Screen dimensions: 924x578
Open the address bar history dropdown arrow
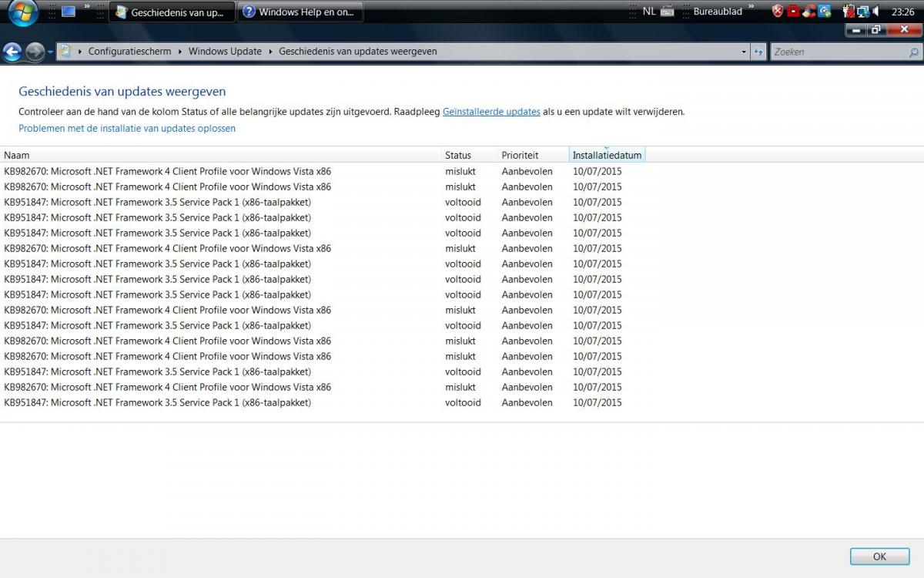tap(744, 52)
